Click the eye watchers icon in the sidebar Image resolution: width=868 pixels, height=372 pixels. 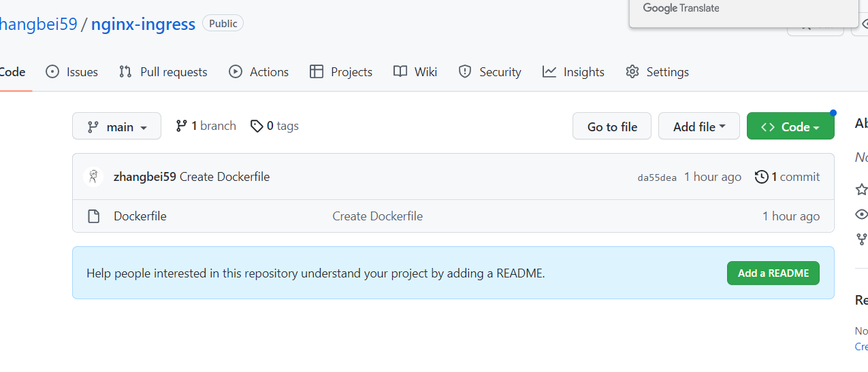pos(862,214)
